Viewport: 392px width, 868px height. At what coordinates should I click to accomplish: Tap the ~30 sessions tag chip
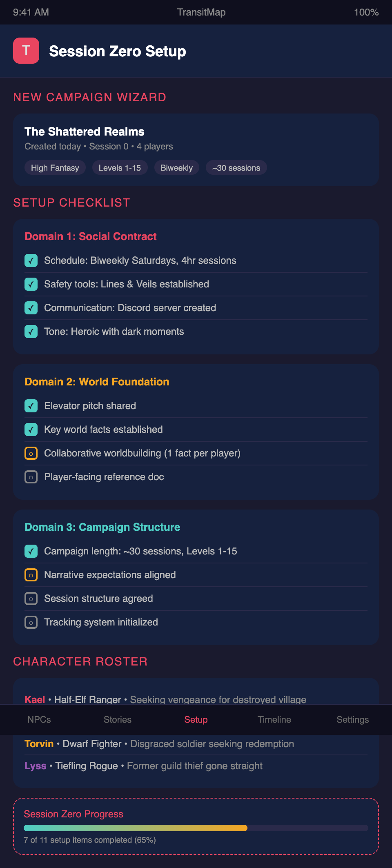click(236, 168)
